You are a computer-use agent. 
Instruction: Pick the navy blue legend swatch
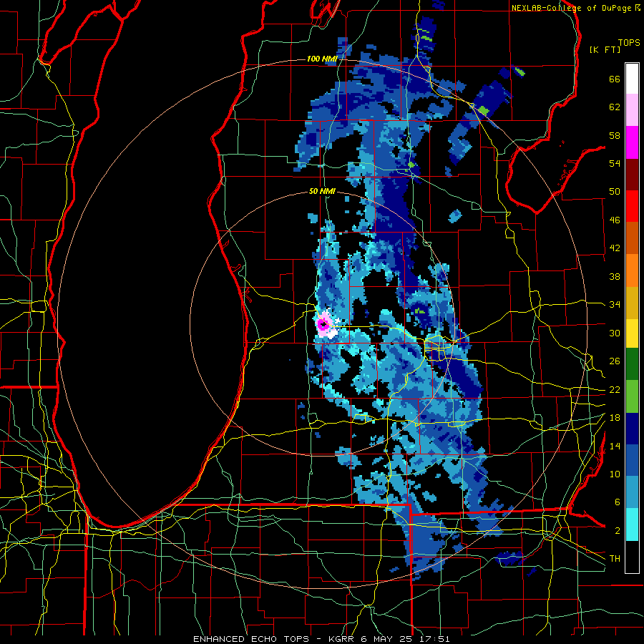click(x=632, y=429)
